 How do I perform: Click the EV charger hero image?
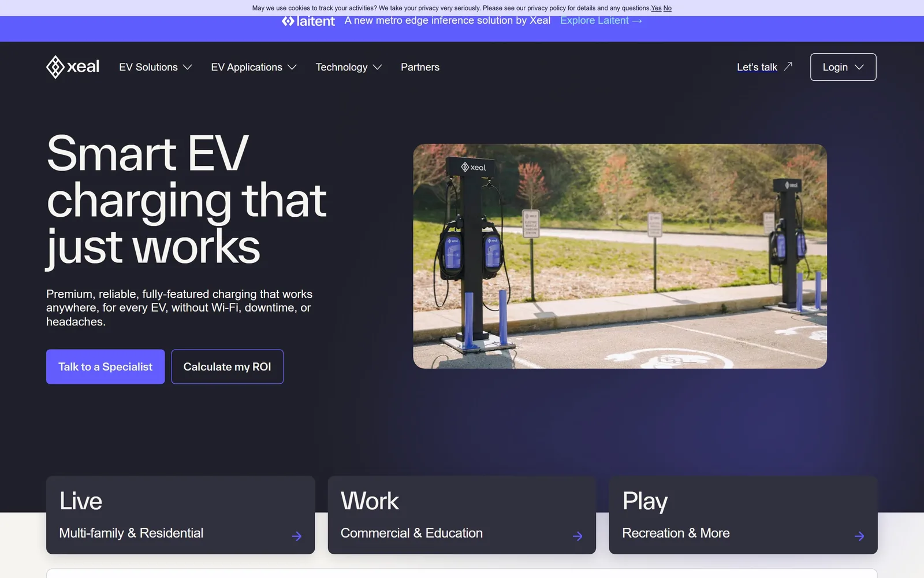pos(620,256)
